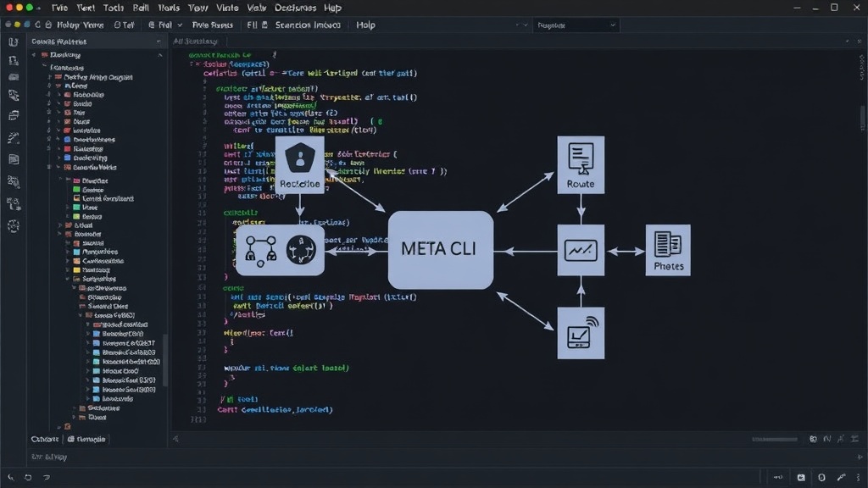
Task: Open the Fragphute combo box in the toolbar
Action: click(x=576, y=25)
